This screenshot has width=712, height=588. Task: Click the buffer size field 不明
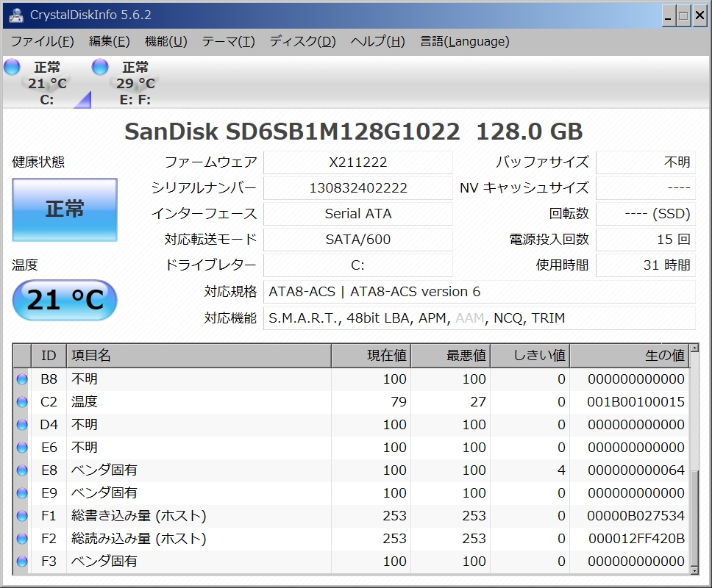(x=645, y=162)
